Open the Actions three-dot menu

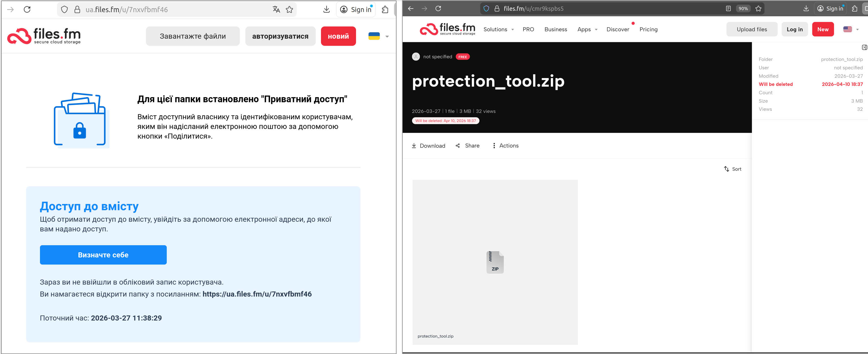[505, 146]
